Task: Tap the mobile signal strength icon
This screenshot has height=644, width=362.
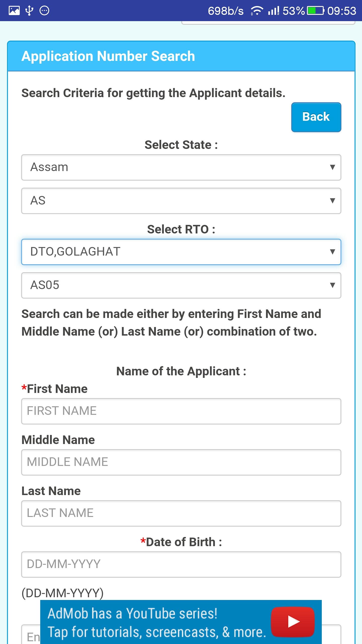Action: pyautogui.click(x=274, y=11)
